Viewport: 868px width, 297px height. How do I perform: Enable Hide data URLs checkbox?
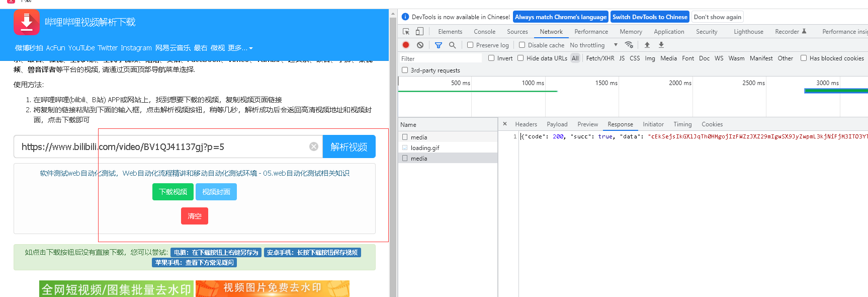pos(520,58)
